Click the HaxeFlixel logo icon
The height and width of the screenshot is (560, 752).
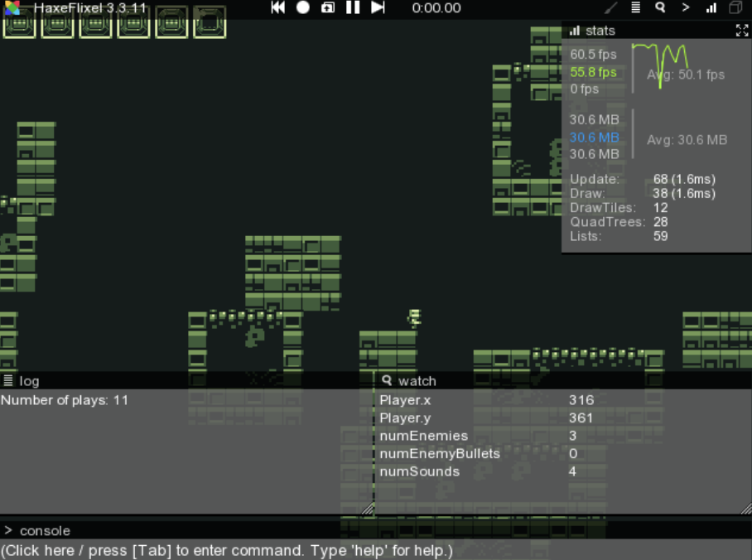pos(12,8)
